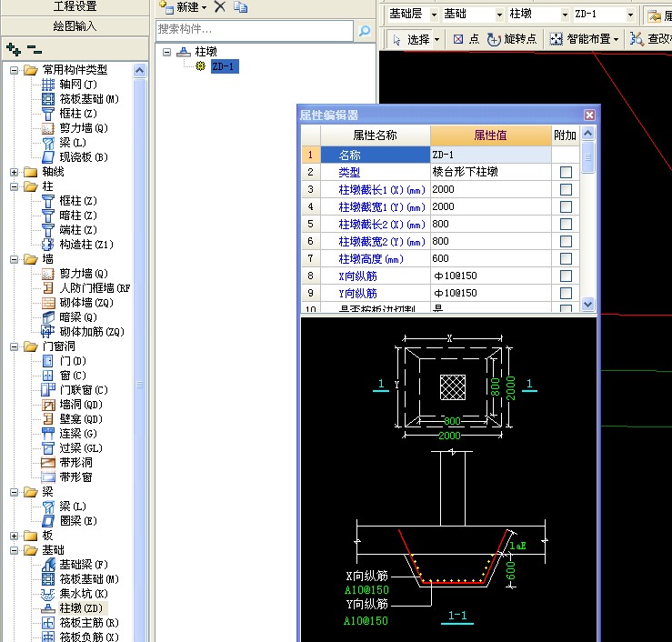Select the 砌体加筋 (ZQ) icon
Screen dimensions: 672x642
point(48,332)
